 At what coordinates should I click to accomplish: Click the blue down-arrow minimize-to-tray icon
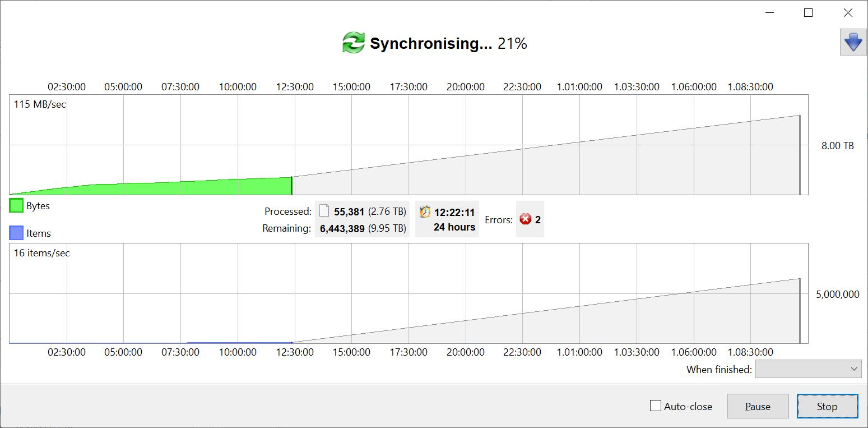pos(853,42)
